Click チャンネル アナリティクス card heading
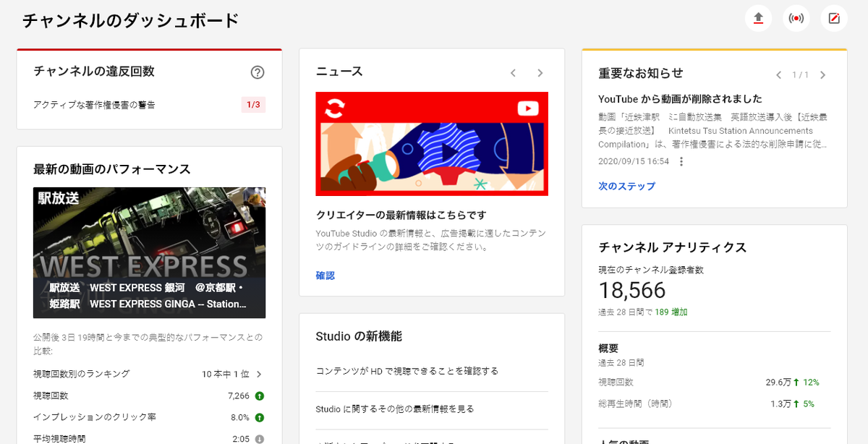The image size is (868, 444). click(x=673, y=247)
